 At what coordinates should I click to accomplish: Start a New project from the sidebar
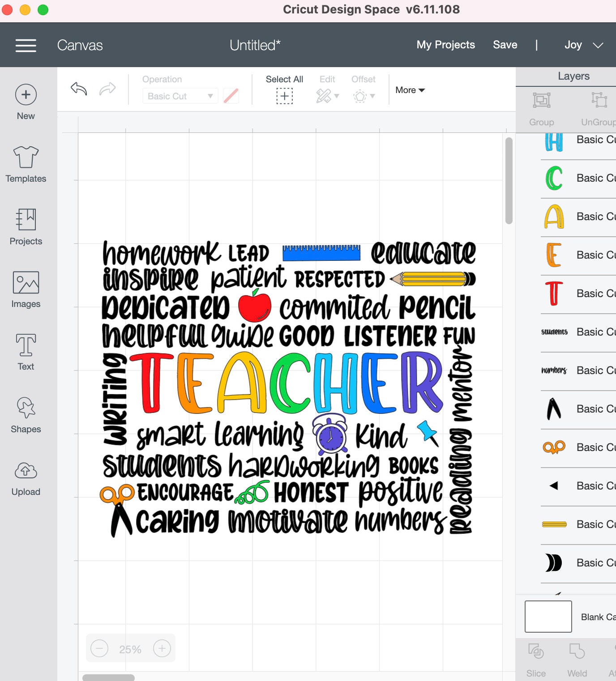[26, 101]
